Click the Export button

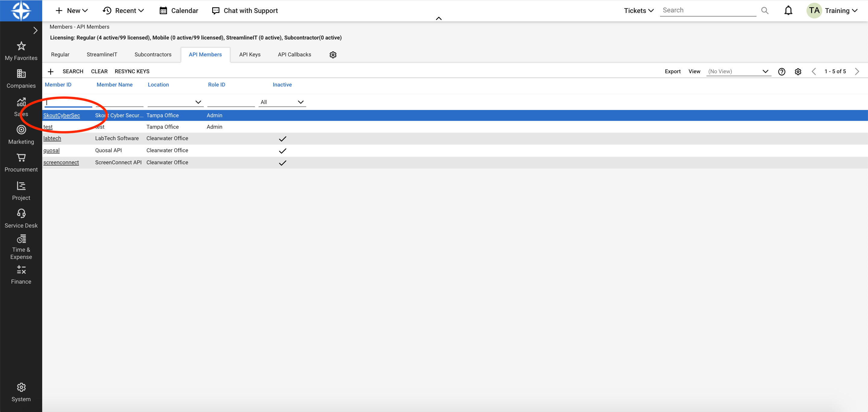[673, 71]
